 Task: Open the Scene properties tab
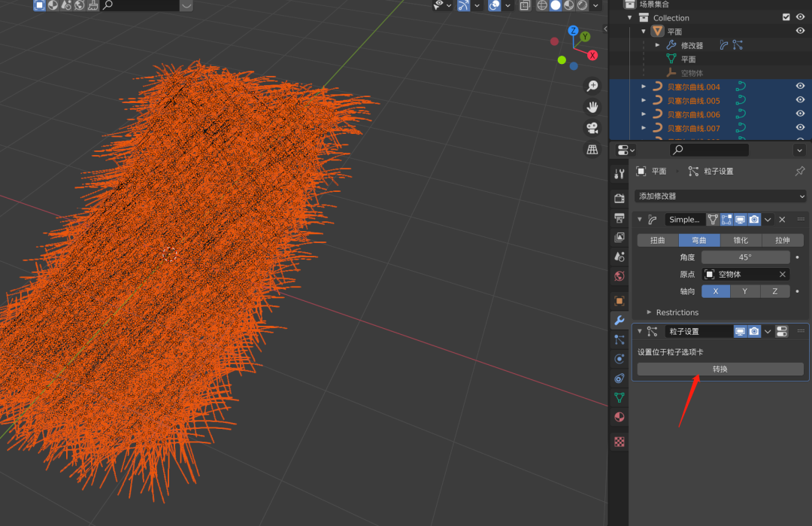click(x=620, y=257)
